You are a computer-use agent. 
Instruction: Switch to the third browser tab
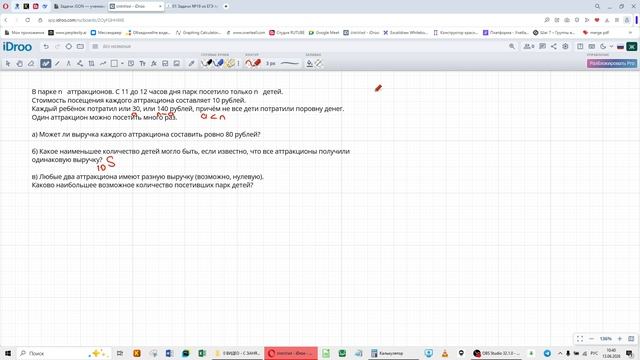(x=193, y=7)
